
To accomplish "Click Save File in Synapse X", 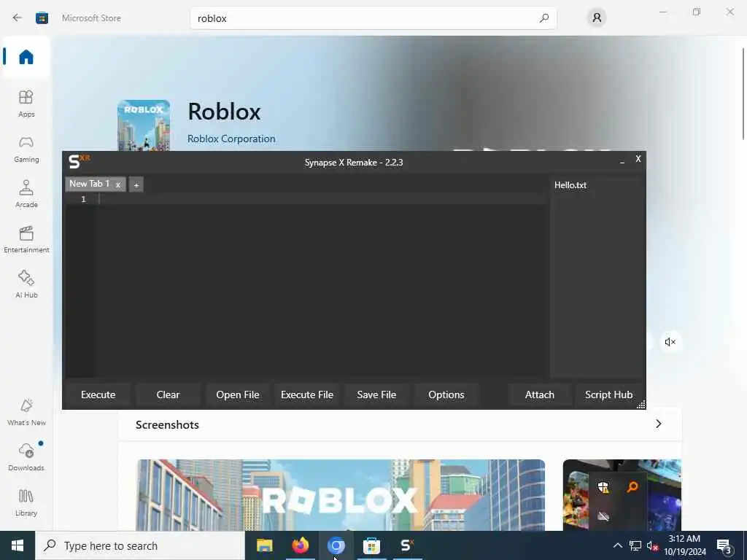I will (377, 394).
